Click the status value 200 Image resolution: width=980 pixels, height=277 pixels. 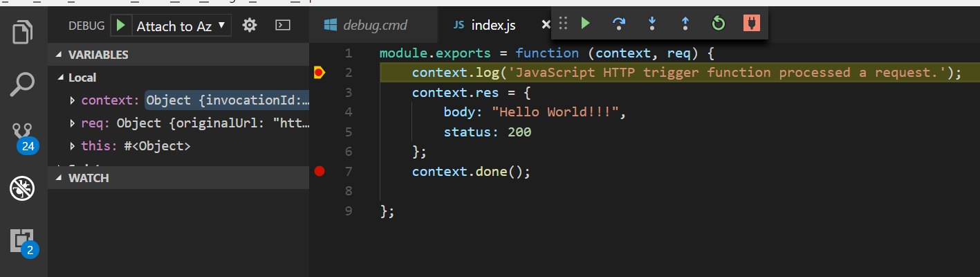click(x=519, y=132)
